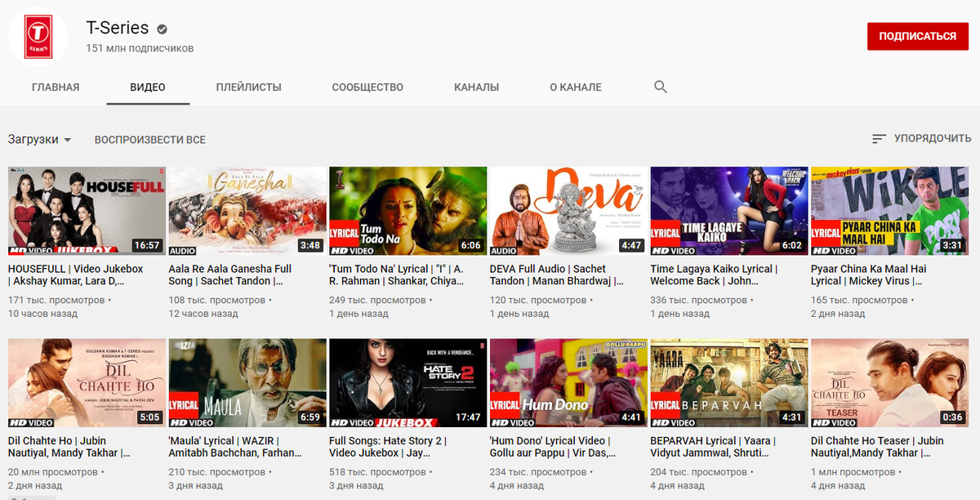Open the Hate Story 2 Jukebox thumbnail
This screenshot has width=980, height=500.
click(408, 383)
